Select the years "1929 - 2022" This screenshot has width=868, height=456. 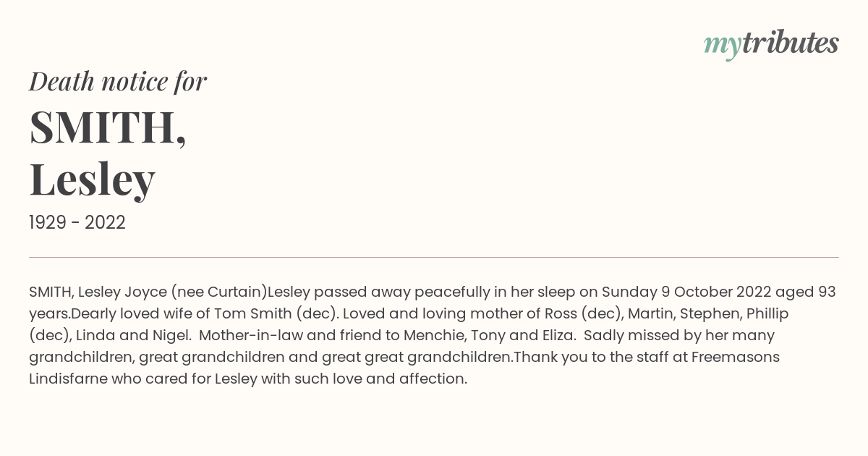coord(77,223)
